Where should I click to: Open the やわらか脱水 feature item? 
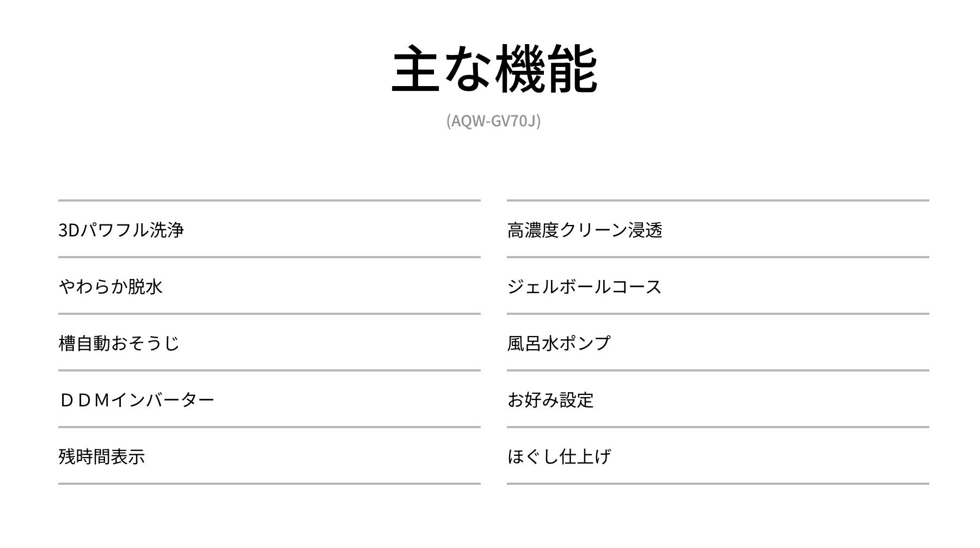[111, 287]
